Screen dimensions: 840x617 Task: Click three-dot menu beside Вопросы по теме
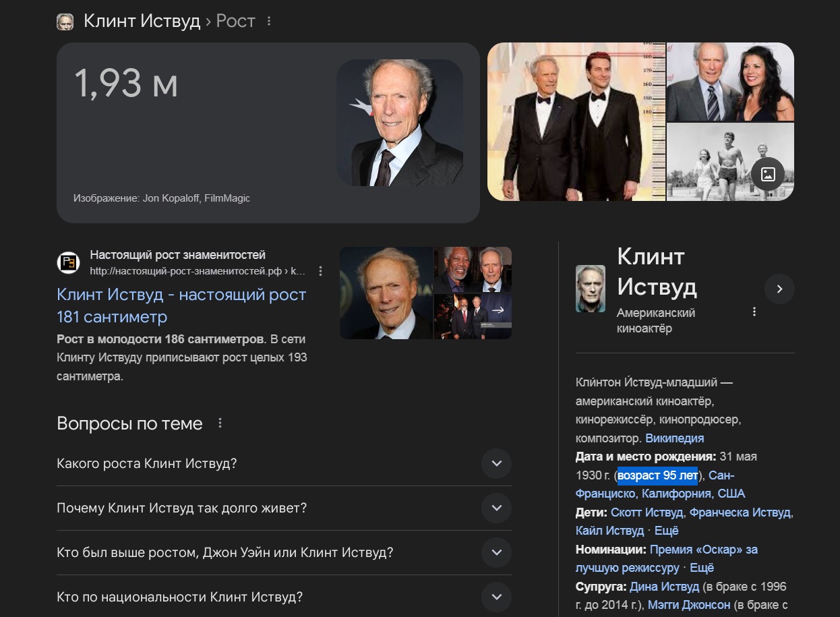(220, 423)
